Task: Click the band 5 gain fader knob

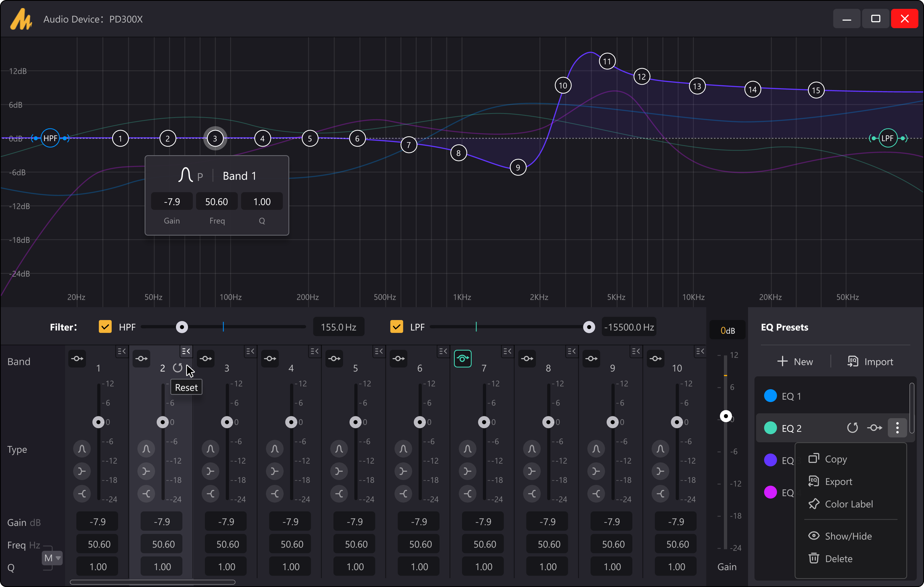Action: click(x=356, y=422)
